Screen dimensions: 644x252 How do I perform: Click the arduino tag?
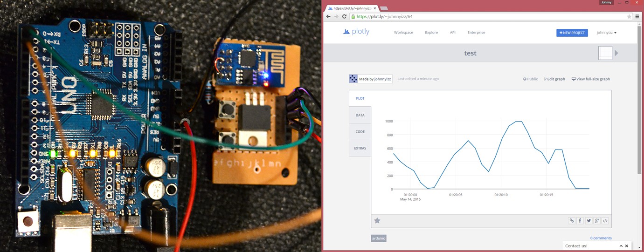379,238
